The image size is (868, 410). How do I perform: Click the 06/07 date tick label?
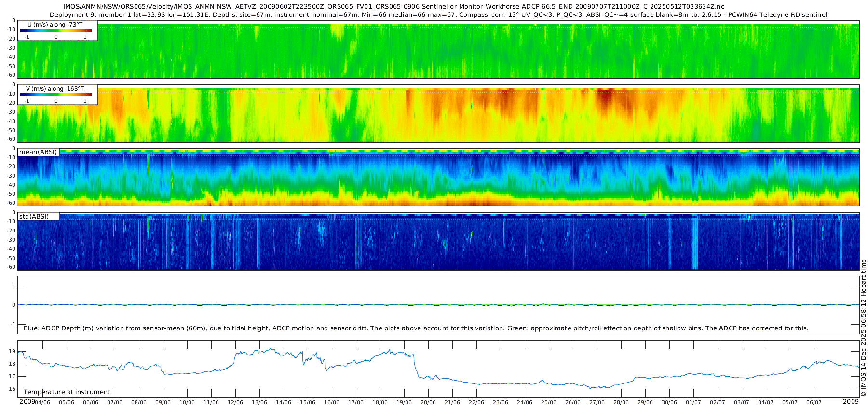point(814,402)
